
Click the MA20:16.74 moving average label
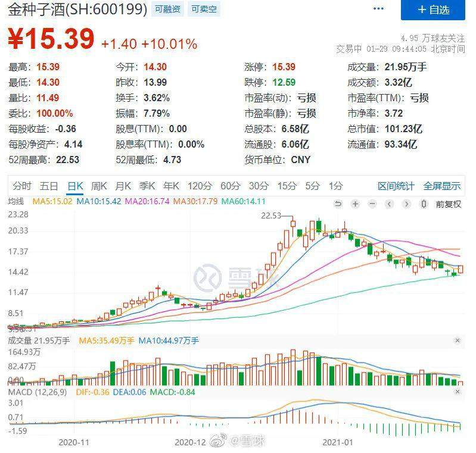click(147, 201)
